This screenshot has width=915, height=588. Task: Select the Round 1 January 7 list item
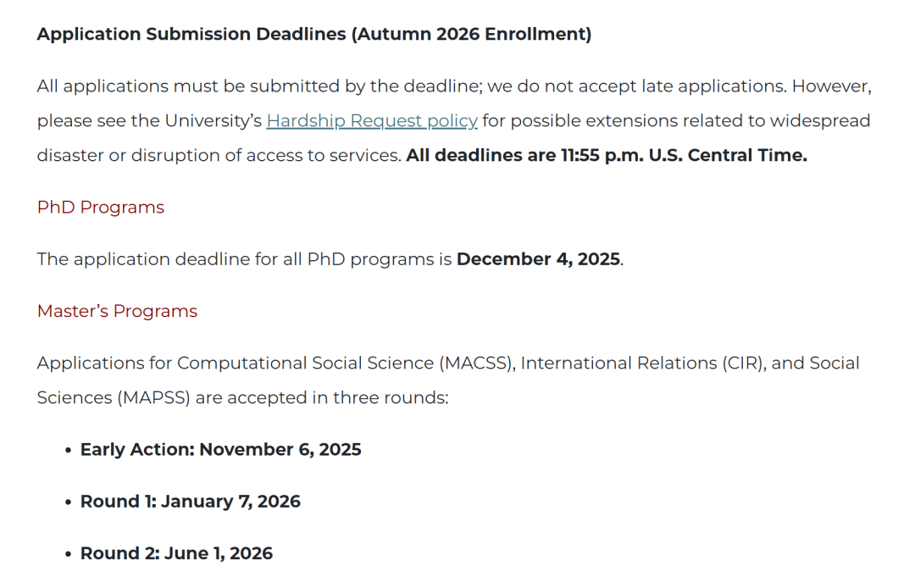[190, 502]
